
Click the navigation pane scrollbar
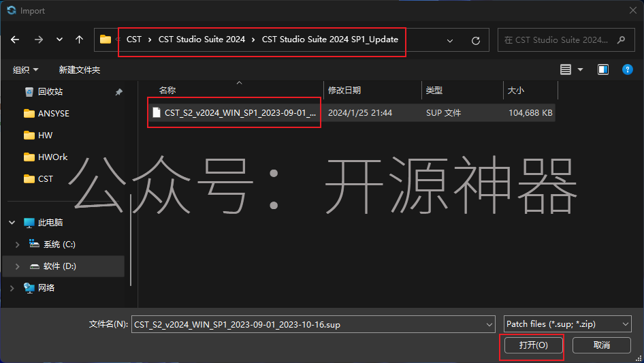point(131,240)
